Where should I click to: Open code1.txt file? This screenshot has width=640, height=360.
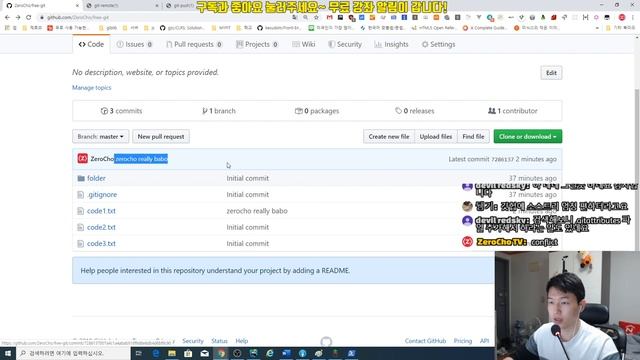(101, 211)
